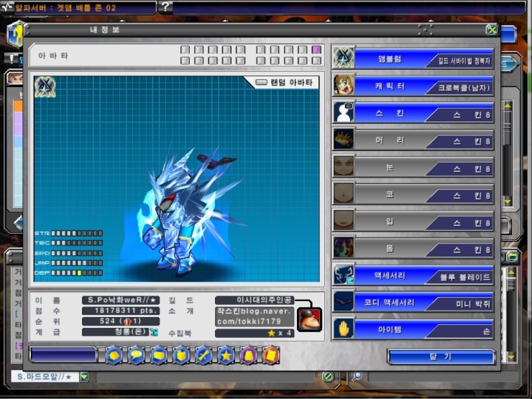The width and height of the screenshot is (532, 399).
Task: Click the 미니 박쥐 value label
Action: (473, 304)
